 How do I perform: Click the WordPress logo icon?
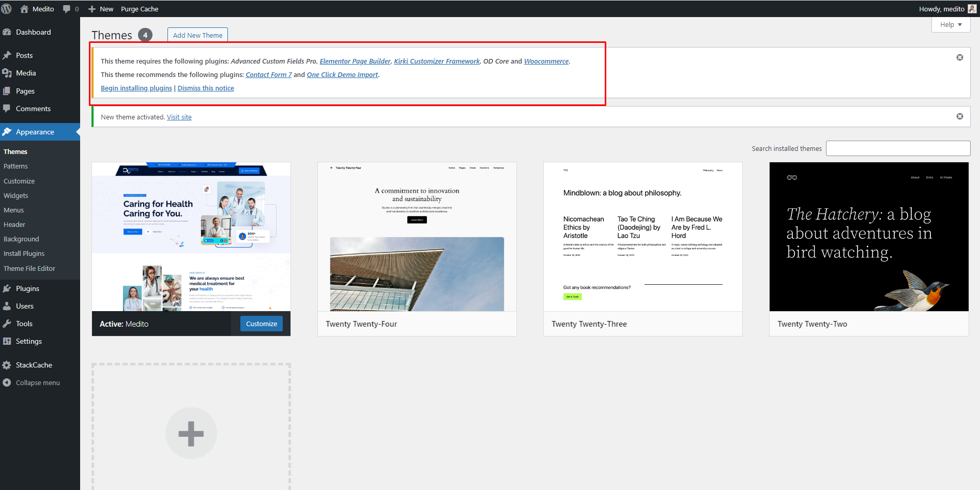point(7,9)
